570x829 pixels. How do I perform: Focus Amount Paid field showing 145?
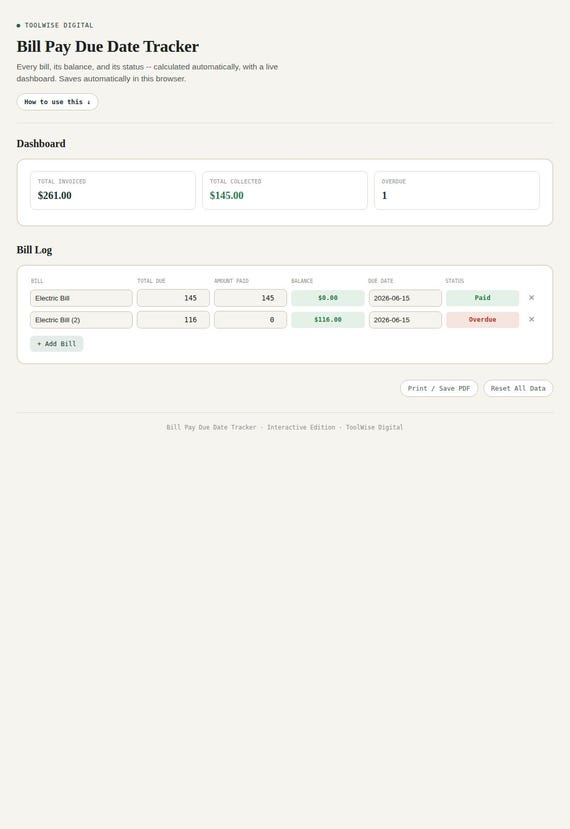coord(251,298)
